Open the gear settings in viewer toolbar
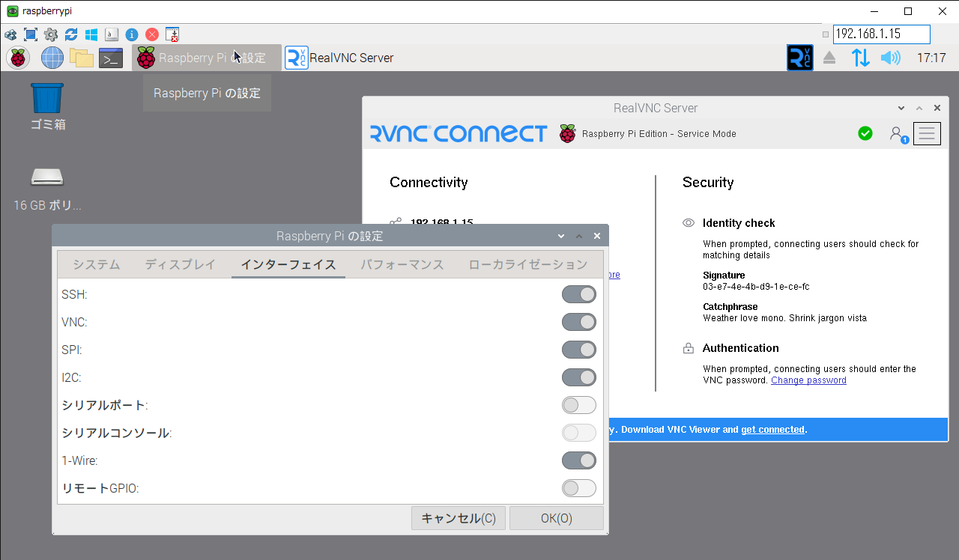Viewport: 959px width, 560px height. tap(51, 34)
